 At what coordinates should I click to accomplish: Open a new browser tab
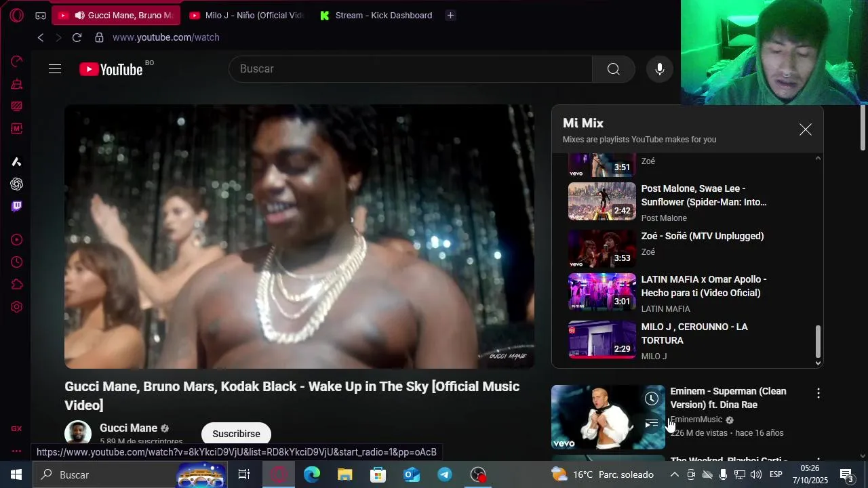(x=450, y=15)
